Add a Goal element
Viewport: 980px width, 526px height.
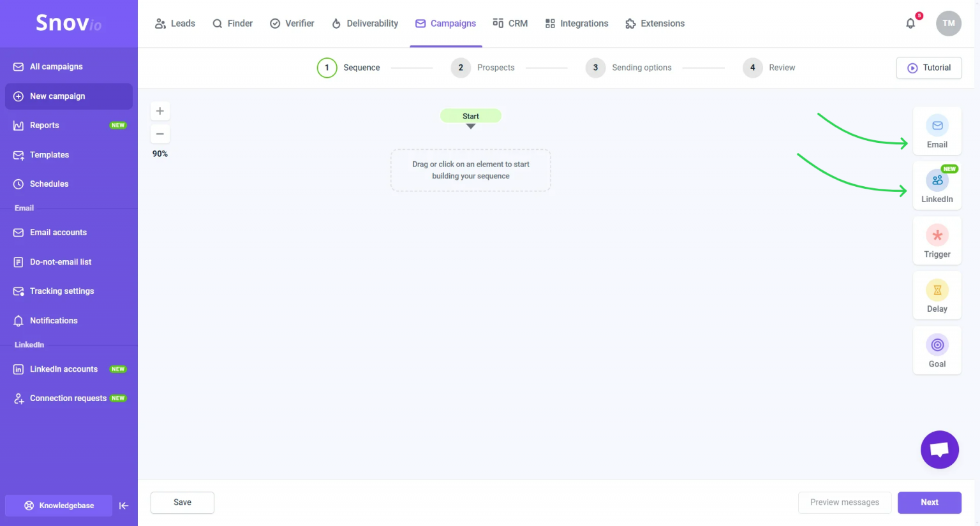937,351
